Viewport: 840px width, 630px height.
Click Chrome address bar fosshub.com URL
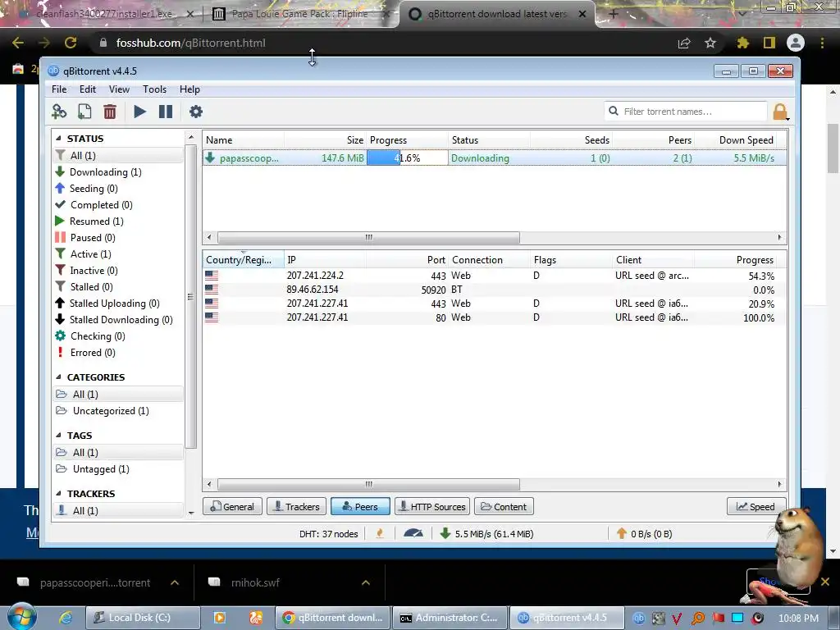tap(190, 43)
